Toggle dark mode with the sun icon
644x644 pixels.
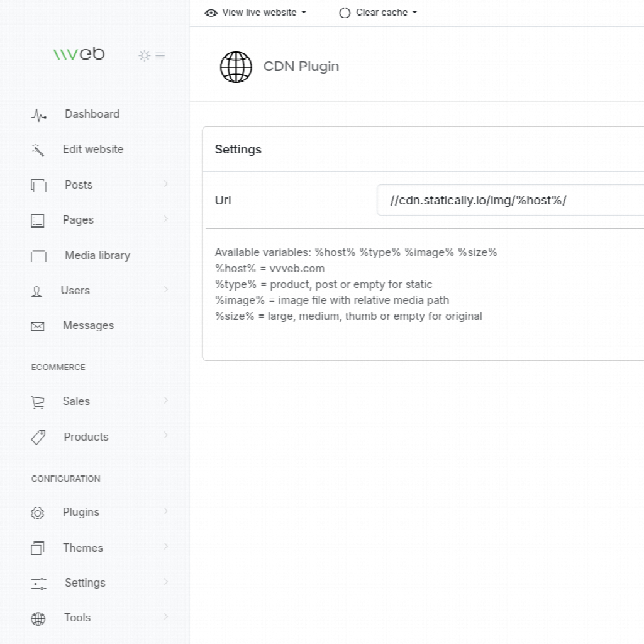click(144, 55)
